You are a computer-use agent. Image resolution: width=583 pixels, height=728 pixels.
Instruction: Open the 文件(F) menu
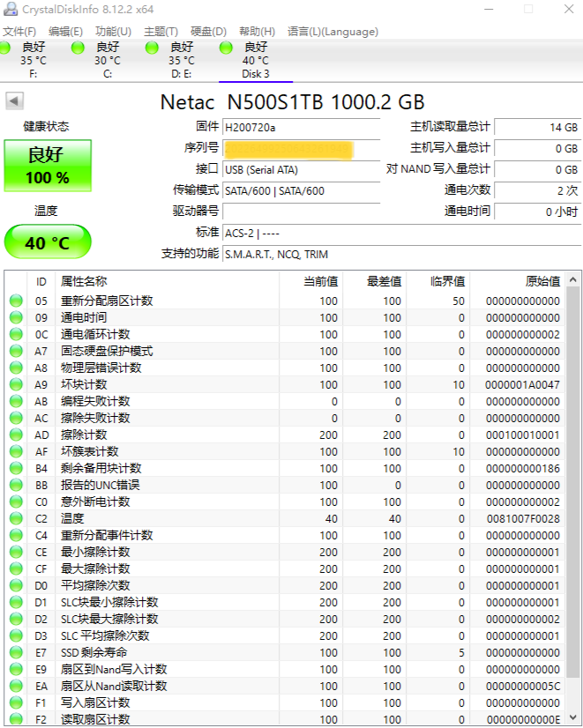tap(19, 32)
